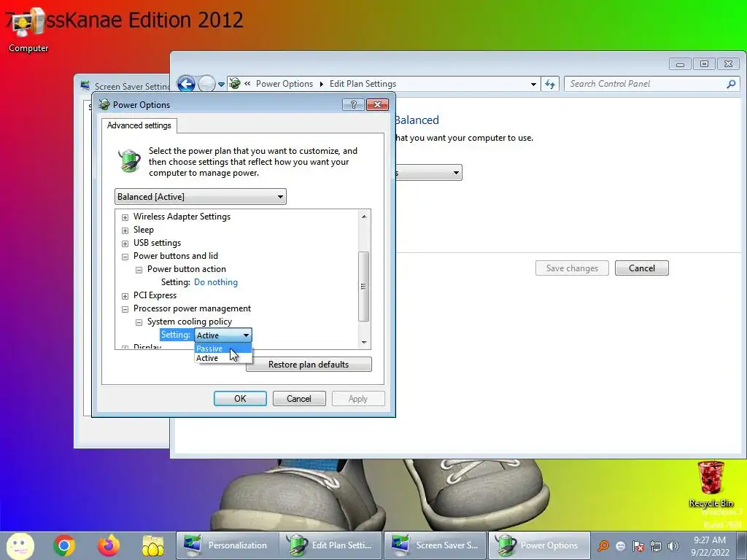Switch to Personalization taskbar window
The height and width of the screenshot is (560, 747).
[x=228, y=545]
